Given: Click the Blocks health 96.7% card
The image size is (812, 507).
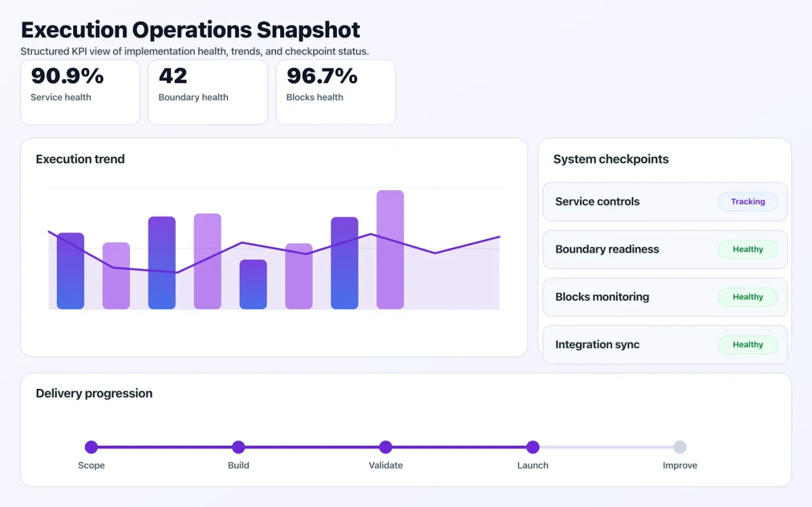Looking at the screenshot, I should click(336, 91).
